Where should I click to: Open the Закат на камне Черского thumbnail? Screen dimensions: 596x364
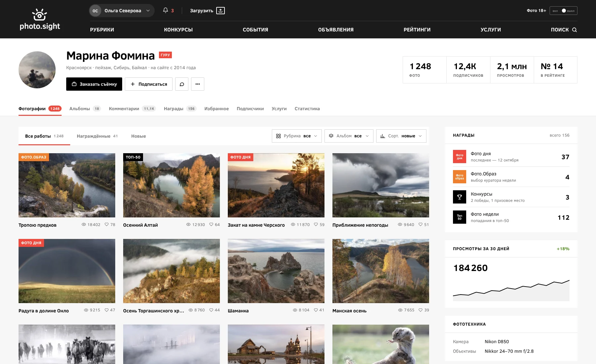pos(276,185)
